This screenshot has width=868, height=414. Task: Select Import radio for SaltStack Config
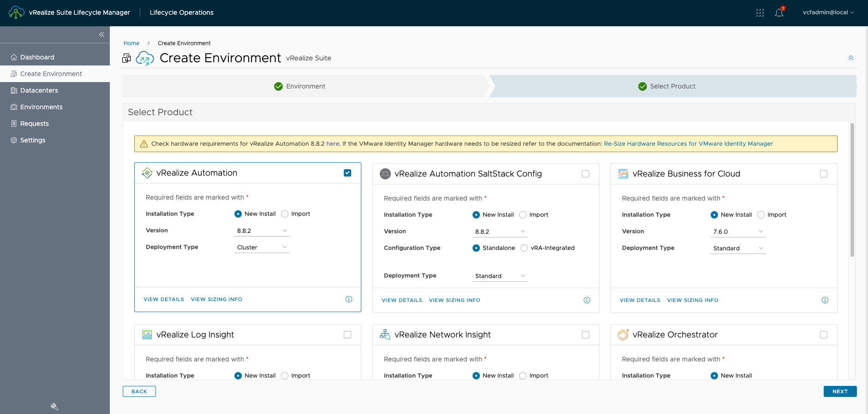click(x=523, y=215)
